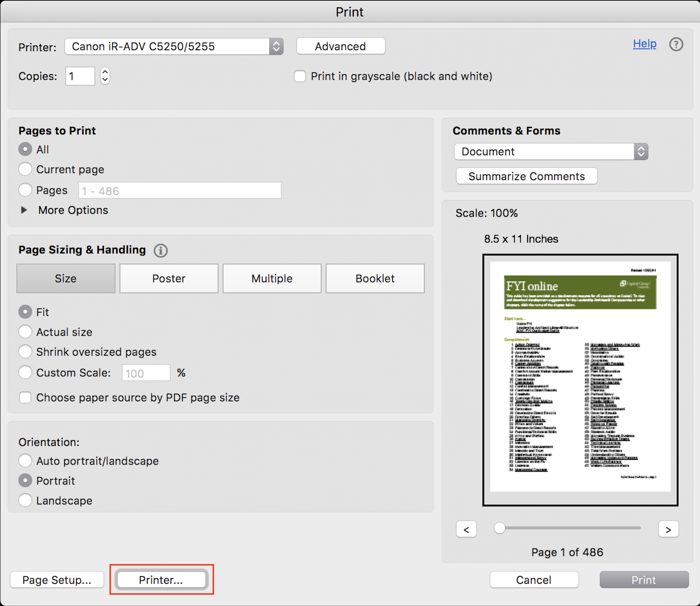Select the Landscape orientation radio button
Image resolution: width=700 pixels, height=606 pixels.
pyautogui.click(x=25, y=500)
